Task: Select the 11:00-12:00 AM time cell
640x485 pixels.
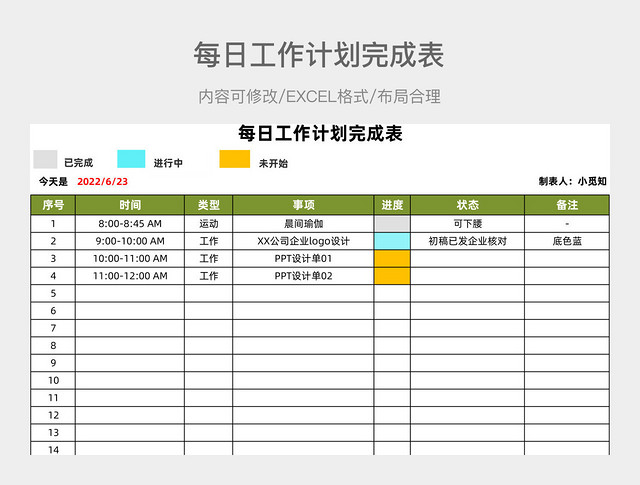Action: point(130,276)
